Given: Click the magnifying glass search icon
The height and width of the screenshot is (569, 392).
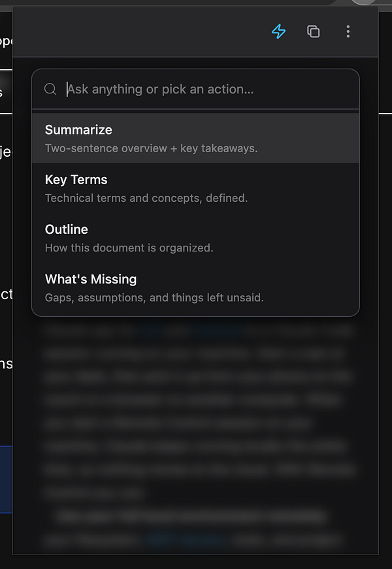Looking at the screenshot, I should 50,89.
